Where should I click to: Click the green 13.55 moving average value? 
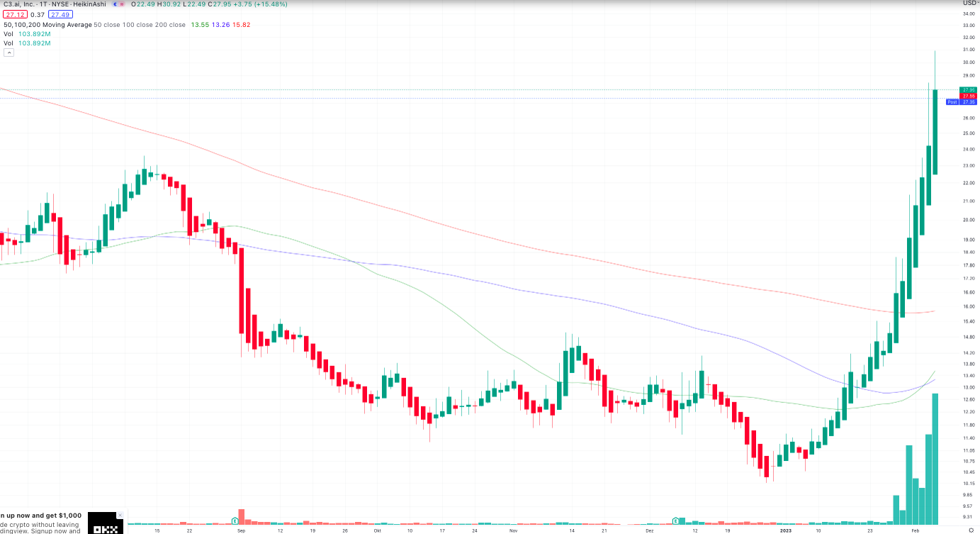click(201, 24)
